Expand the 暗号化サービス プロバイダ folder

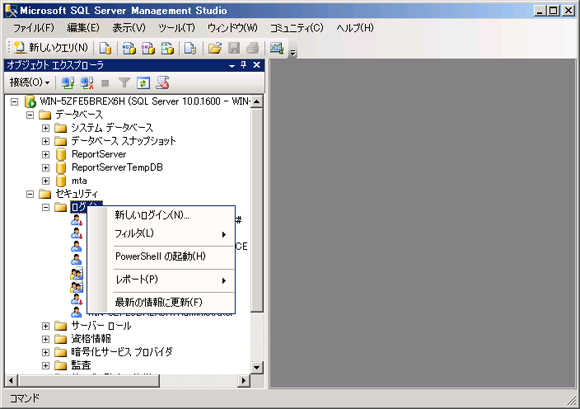click(45, 352)
